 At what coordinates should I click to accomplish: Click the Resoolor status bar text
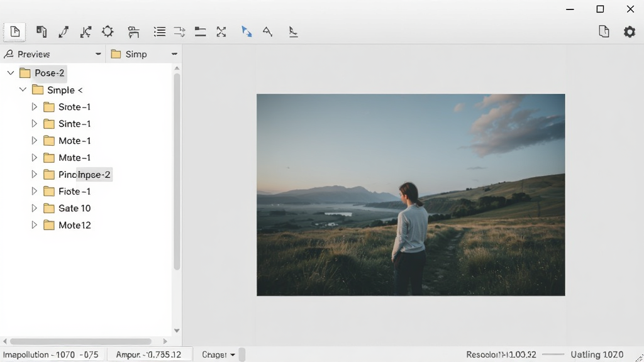click(x=501, y=354)
